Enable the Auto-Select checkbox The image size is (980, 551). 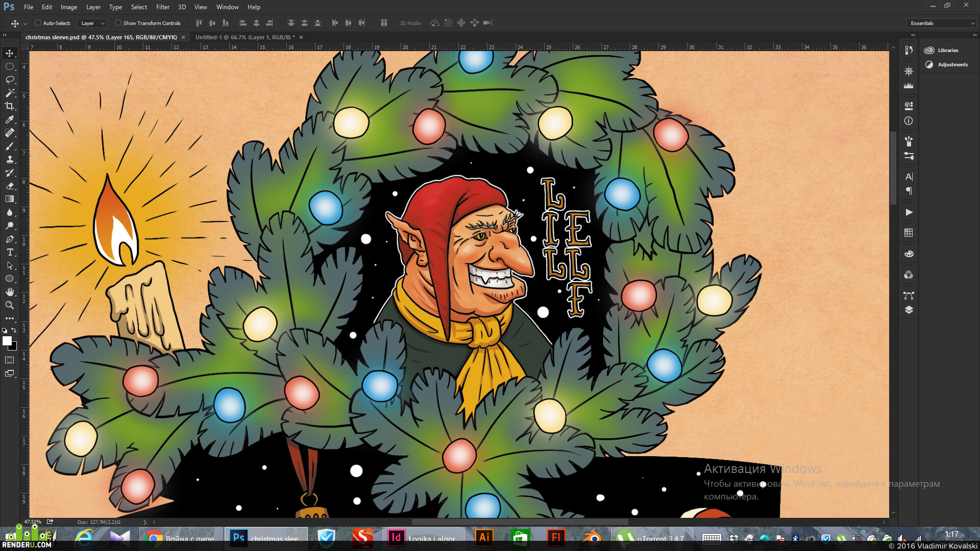point(38,23)
